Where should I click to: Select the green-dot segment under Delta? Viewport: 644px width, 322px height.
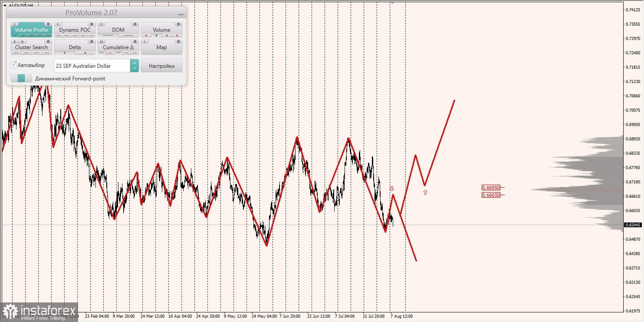click(65, 53)
